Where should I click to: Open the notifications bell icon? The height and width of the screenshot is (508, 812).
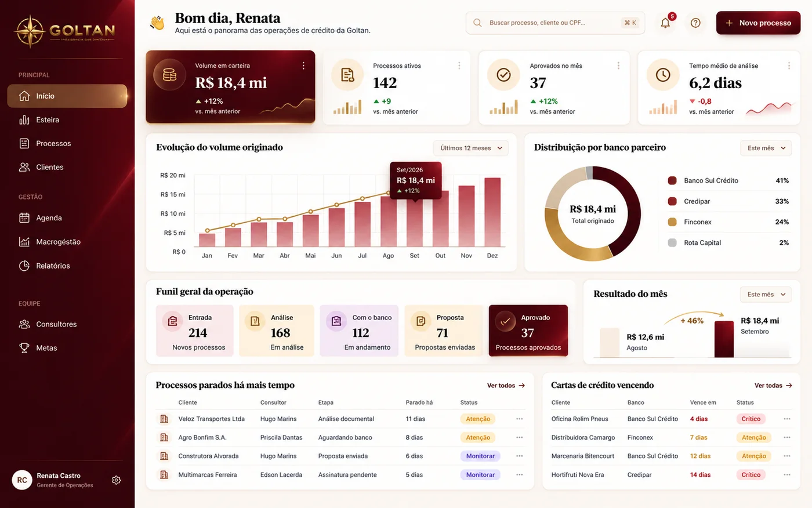click(665, 23)
